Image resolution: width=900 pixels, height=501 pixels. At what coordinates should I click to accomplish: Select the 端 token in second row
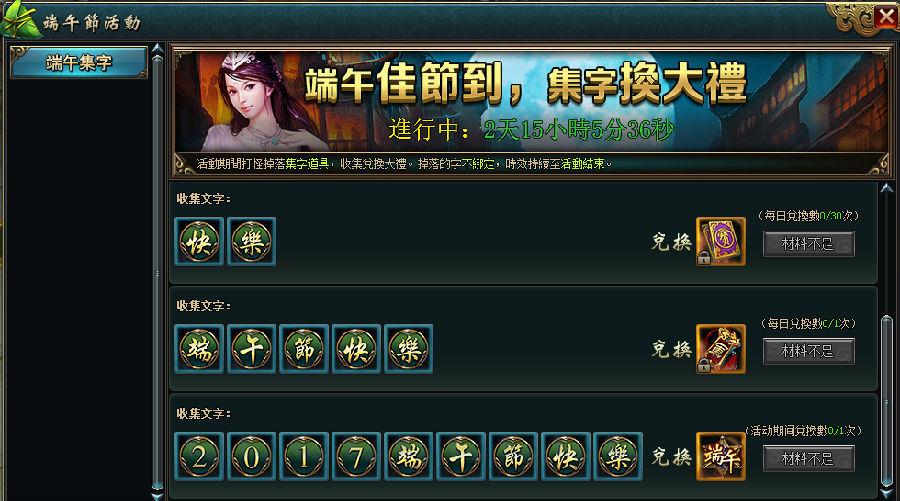click(199, 349)
